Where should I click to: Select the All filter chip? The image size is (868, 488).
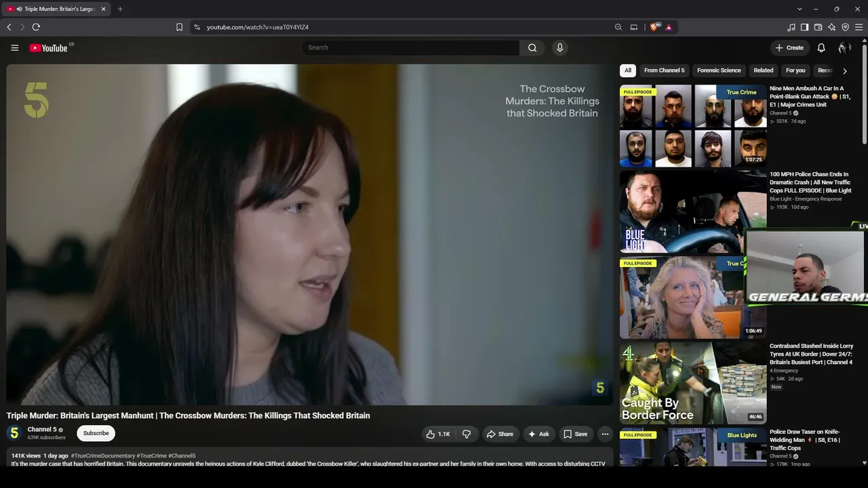(x=628, y=70)
